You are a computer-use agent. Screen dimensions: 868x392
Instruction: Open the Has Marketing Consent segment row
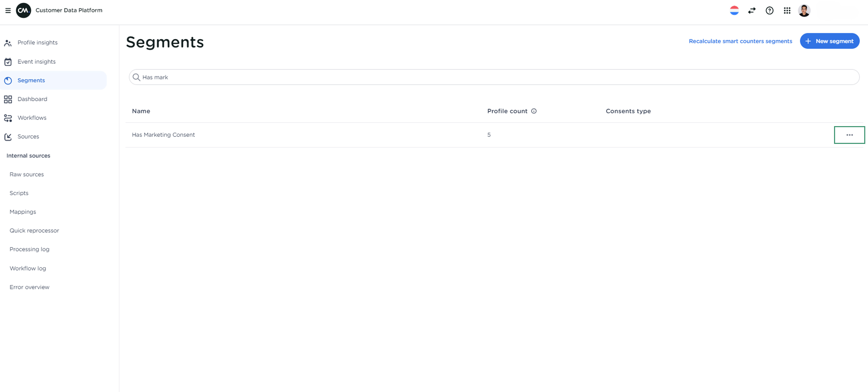pos(163,135)
